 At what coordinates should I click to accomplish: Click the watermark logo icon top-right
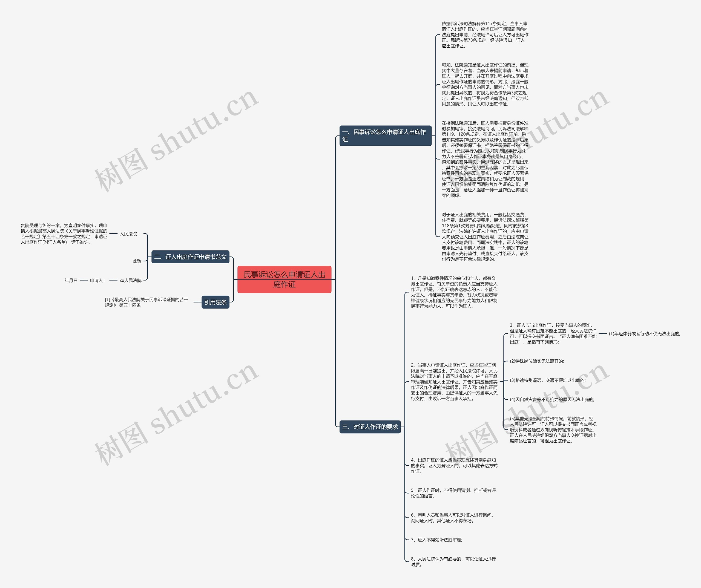click(x=584, y=102)
